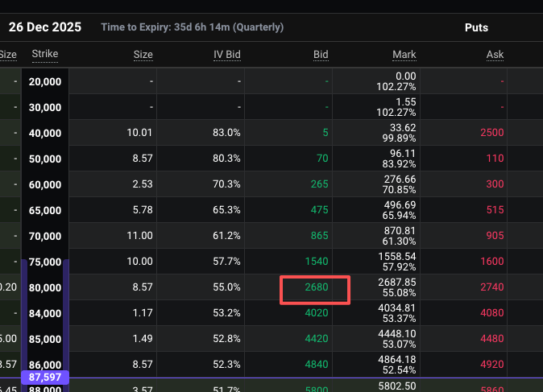
Task: Click the IV Bid value 83.0%
Action: (x=226, y=133)
